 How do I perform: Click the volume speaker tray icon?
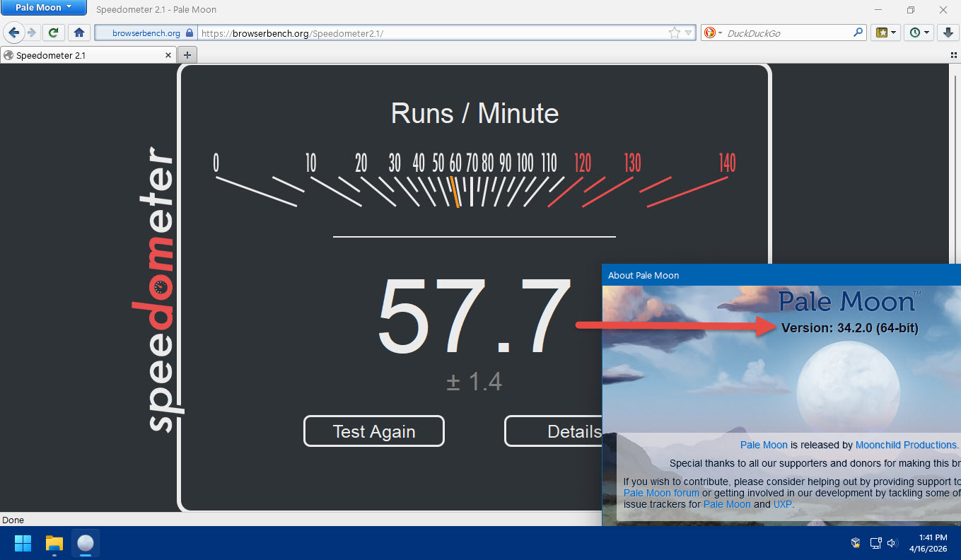pos(892,543)
